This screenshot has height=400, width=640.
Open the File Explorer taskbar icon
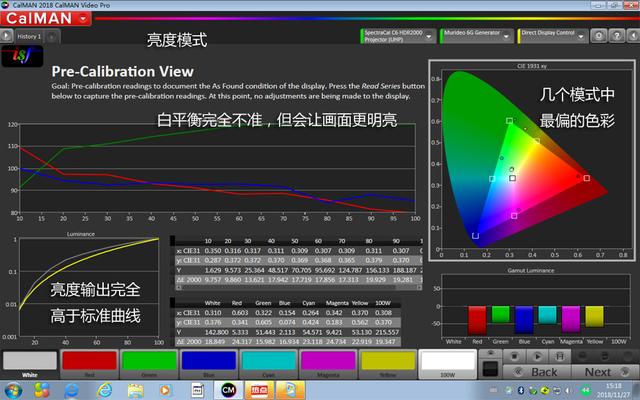(135, 391)
